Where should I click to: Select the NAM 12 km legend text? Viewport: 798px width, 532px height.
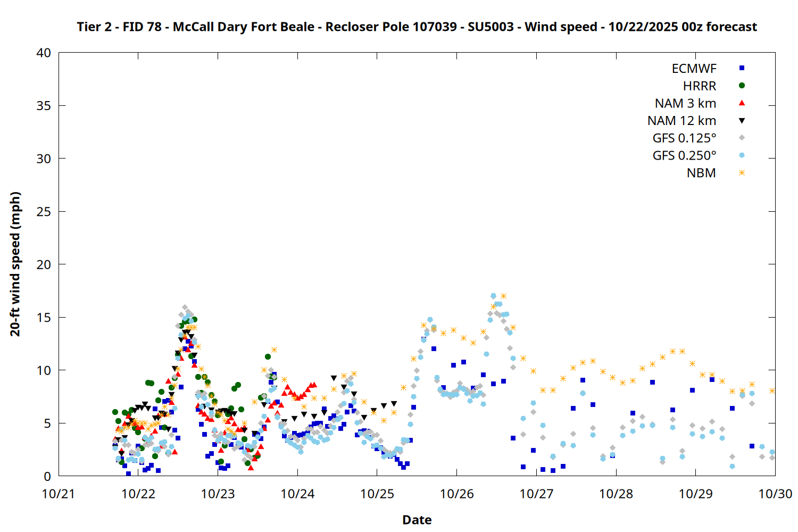(681, 121)
